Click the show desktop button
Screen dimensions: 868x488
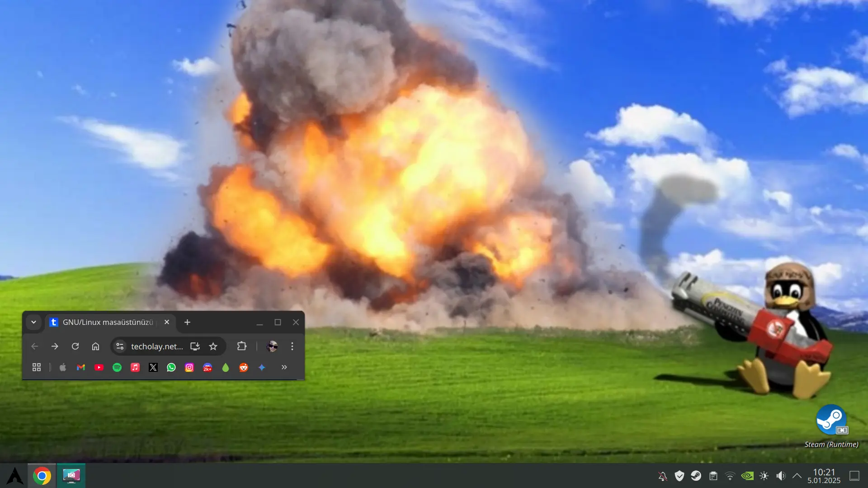click(854, 476)
